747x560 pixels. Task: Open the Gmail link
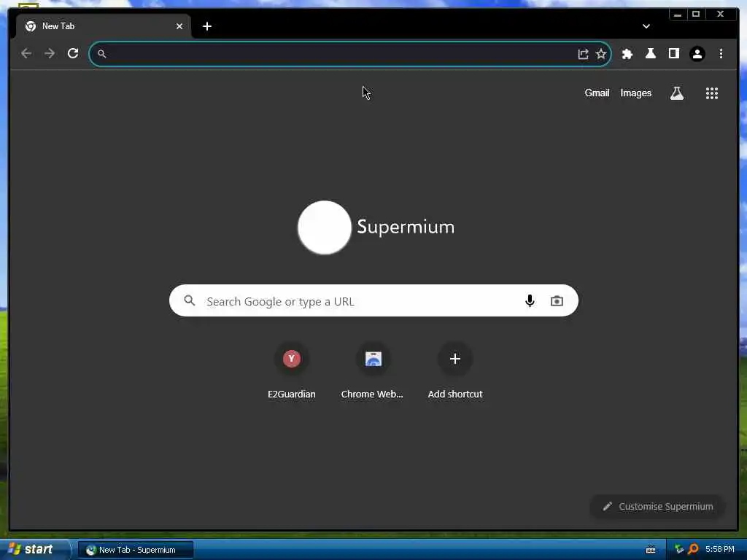tap(597, 93)
